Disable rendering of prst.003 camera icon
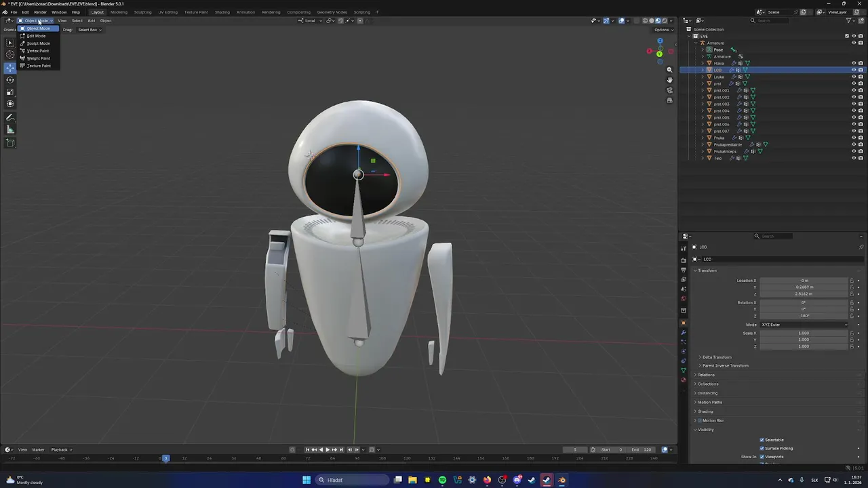The width and height of the screenshot is (868, 488). [x=861, y=104]
